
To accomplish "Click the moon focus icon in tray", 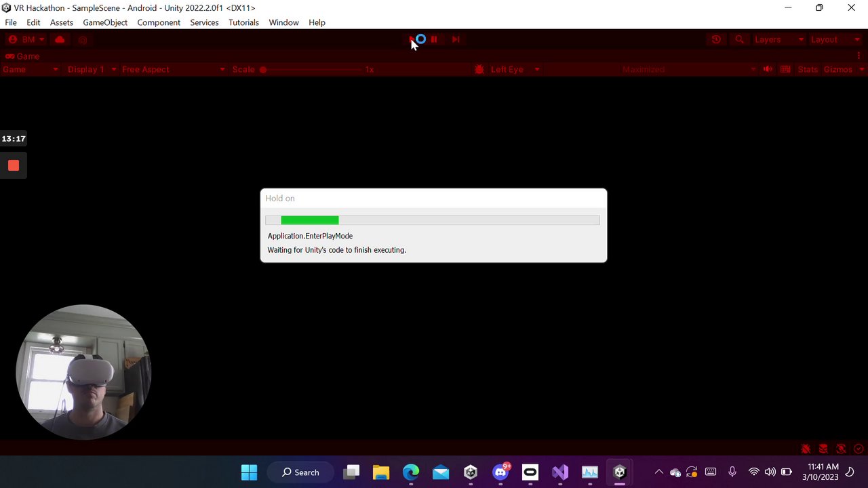I will 851,472.
